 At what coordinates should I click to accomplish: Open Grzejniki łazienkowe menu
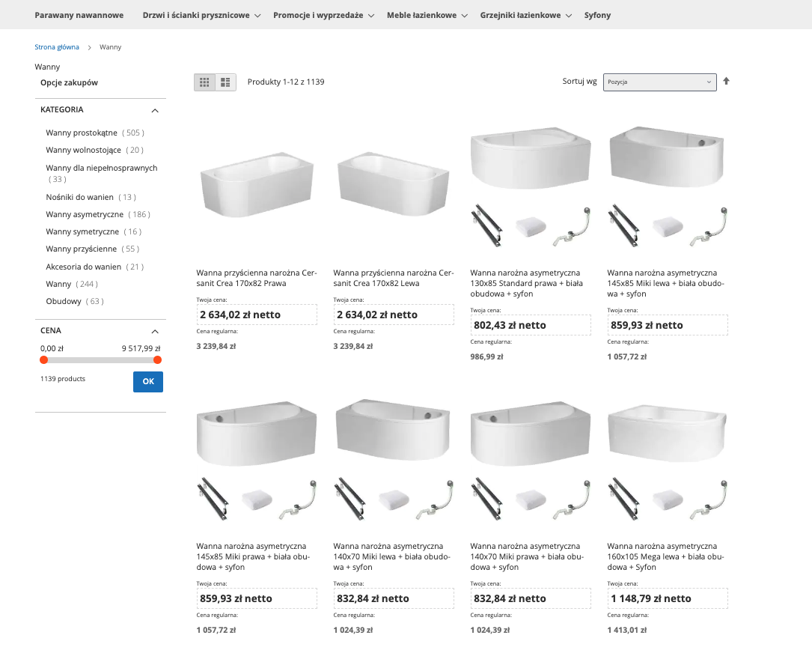point(525,15)
